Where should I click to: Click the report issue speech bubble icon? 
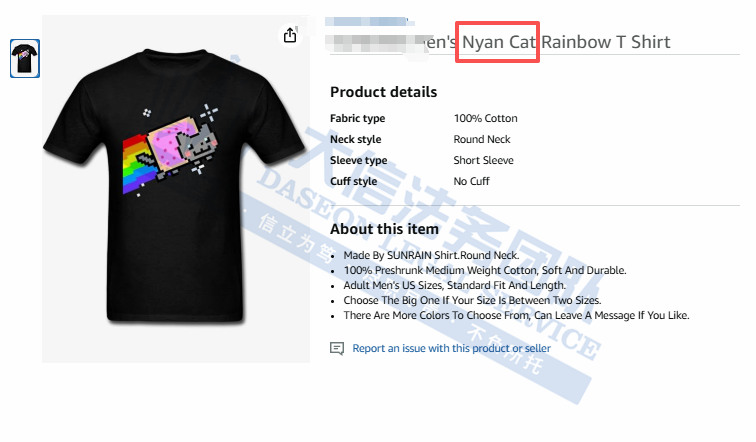point(337,348)
